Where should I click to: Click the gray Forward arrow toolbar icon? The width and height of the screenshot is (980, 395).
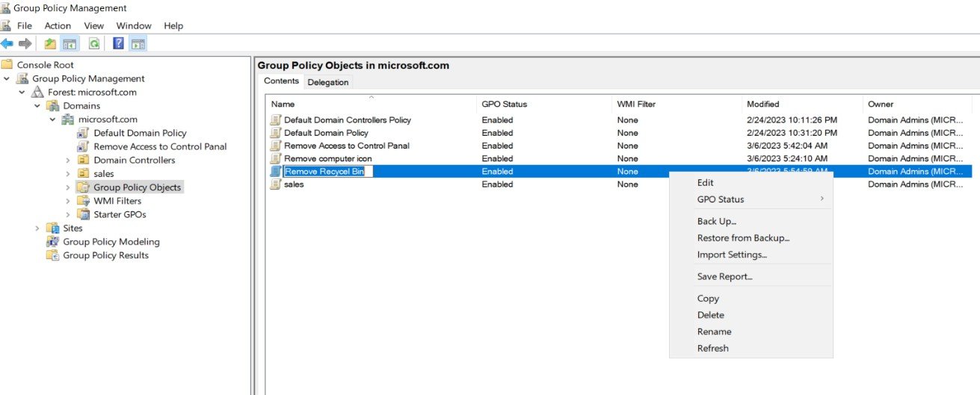(25, 43)
